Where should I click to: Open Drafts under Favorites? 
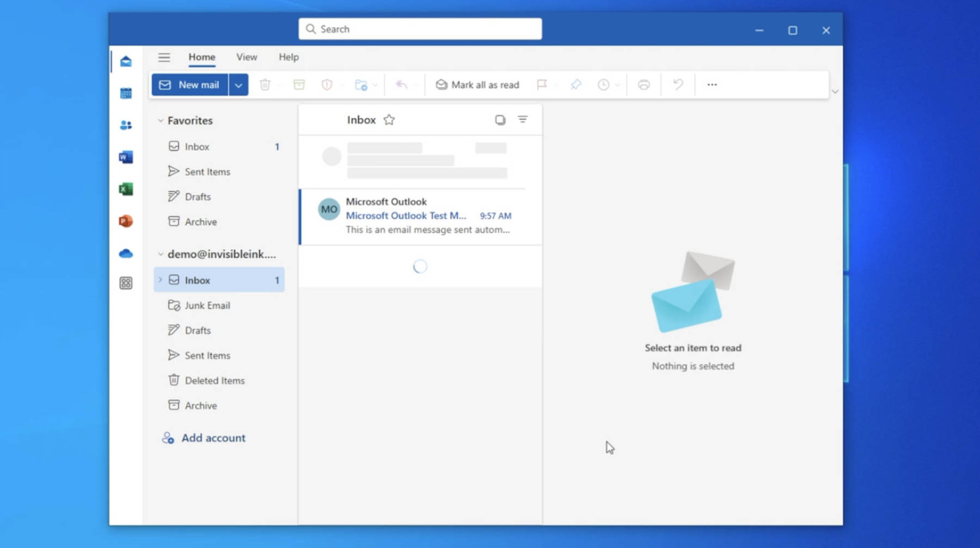(x=219, y=197)
